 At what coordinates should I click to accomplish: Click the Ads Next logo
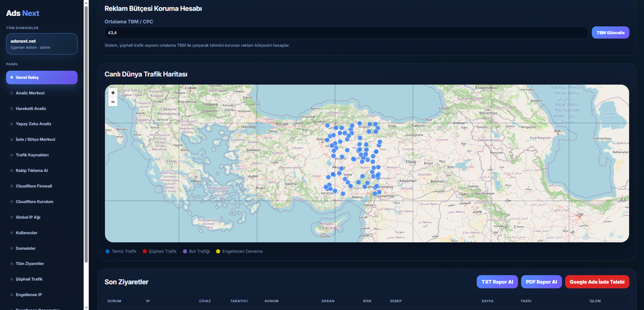tap(23, 13)
